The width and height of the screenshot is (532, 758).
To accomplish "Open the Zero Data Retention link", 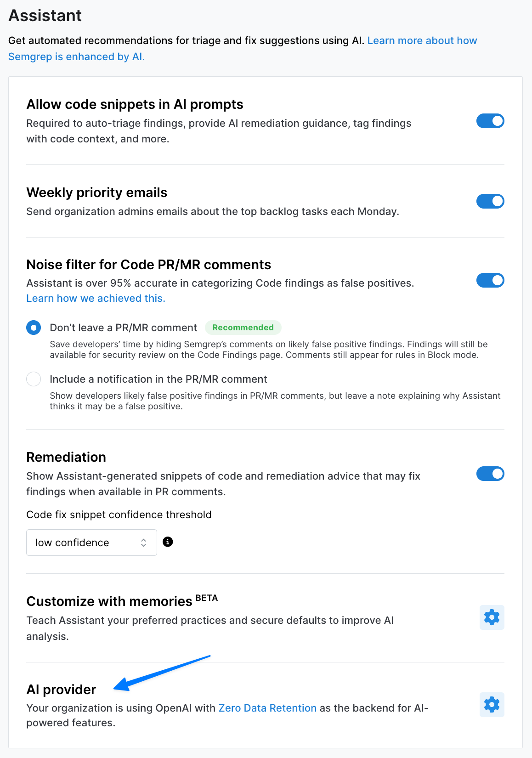I will pos(266,708).
